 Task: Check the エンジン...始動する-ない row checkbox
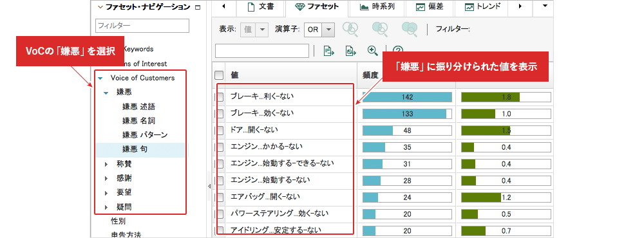click(220, 181)
